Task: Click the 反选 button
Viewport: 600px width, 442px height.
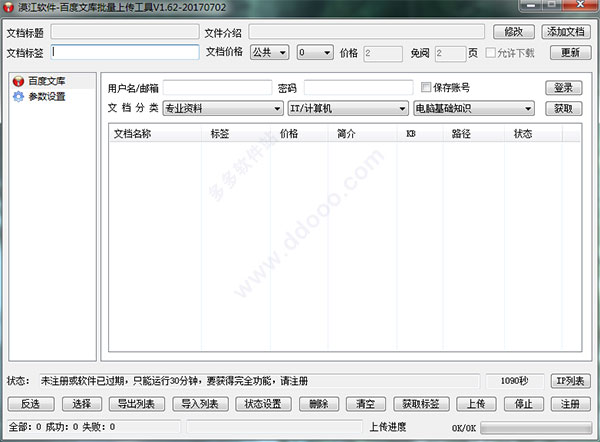Action: (31, 404)
